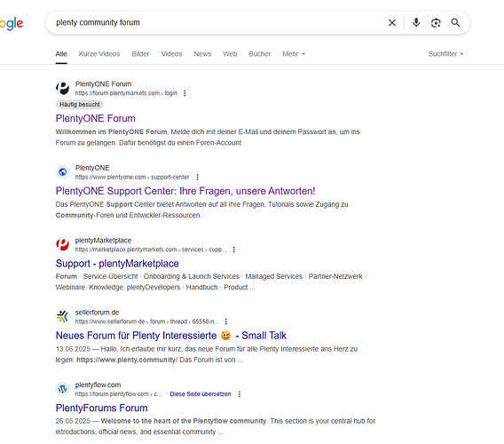This screenshot has height=444, width=504.
Task: Open three-dot menu for sellerforum.de result
Action: pyautogui.click(x=226, y=321)
